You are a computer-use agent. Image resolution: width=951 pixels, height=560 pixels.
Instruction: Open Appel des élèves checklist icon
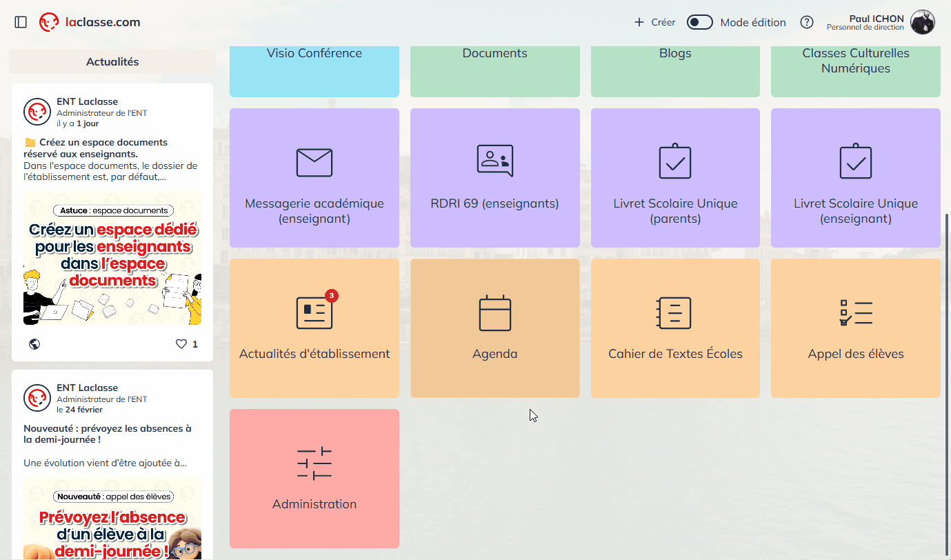[855, 313]
